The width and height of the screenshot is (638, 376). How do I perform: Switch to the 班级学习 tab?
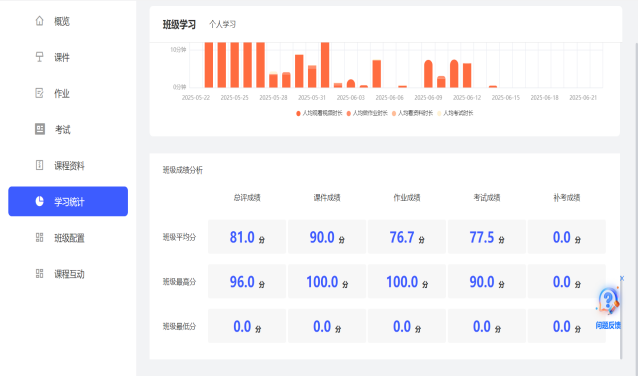pos(179,24)
